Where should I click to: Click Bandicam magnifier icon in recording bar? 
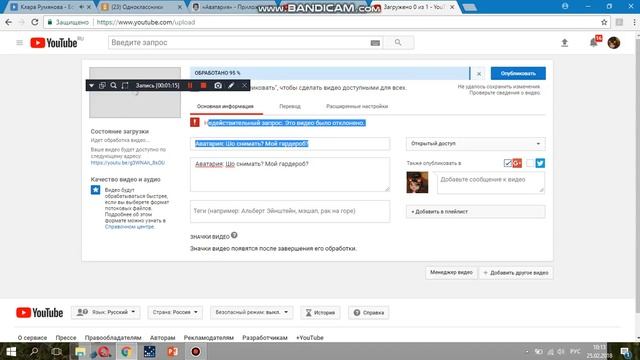(x=113, y=85)
